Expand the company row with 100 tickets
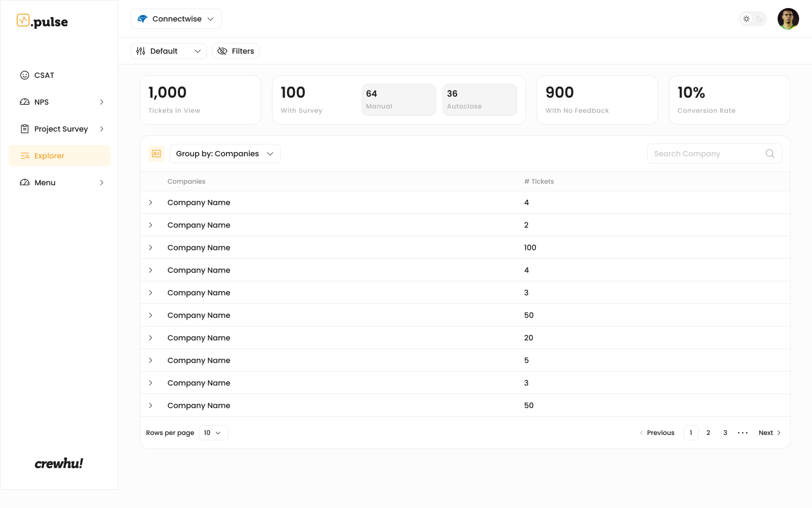This screenshot has width=812, height=508. (x=150, y=248)
